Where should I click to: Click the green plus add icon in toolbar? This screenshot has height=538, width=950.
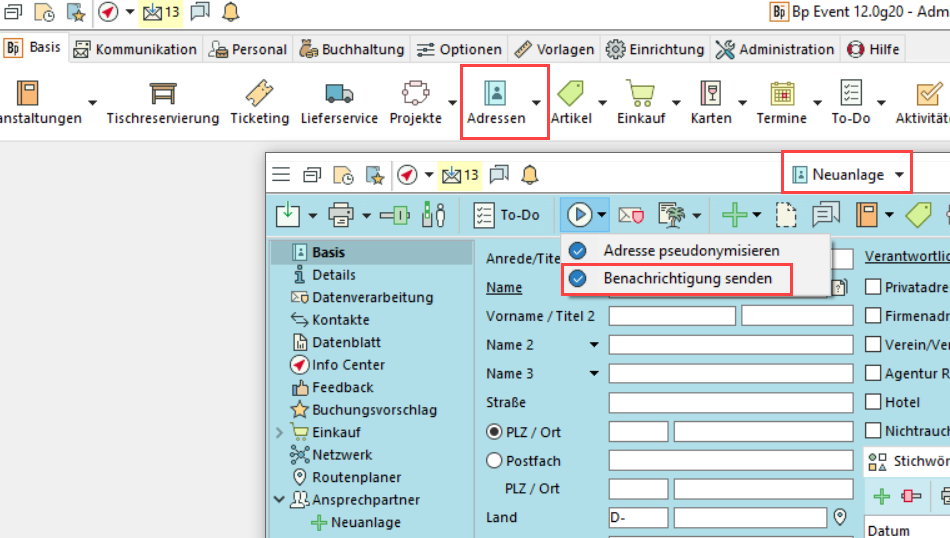point(735,214)
